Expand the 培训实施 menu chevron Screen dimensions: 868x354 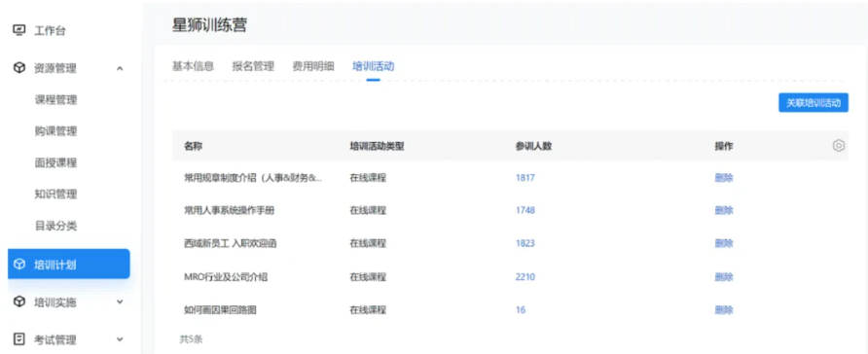(x=120, y=302)
